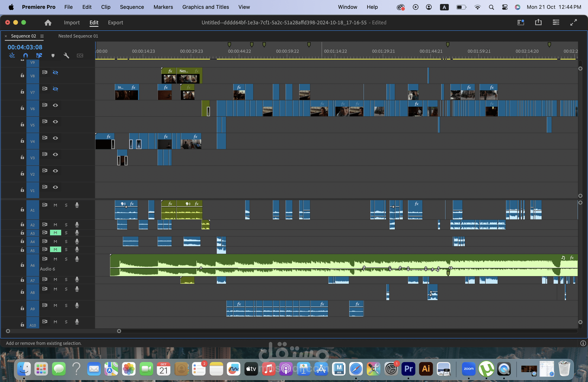Viewport: 588px width, 382px height.
Task: Target track V6 header label
Action: coord(33,108)
